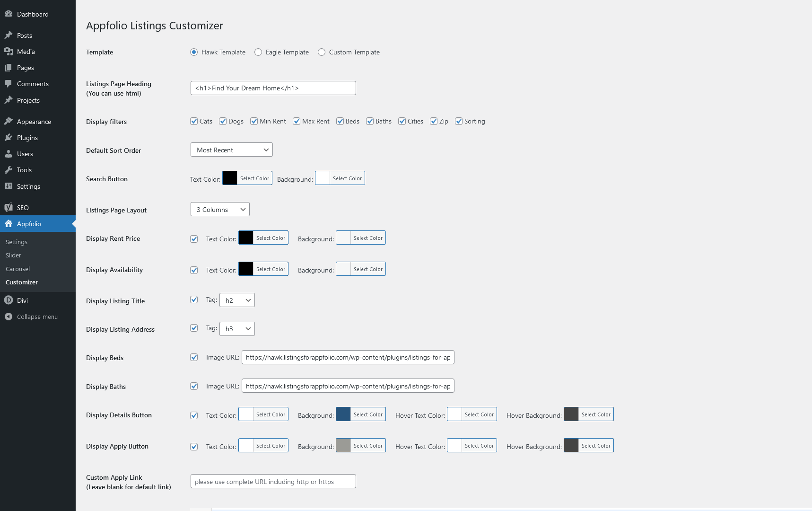
Task: Select the Eagle Template radio button
Action: (258, 52)
